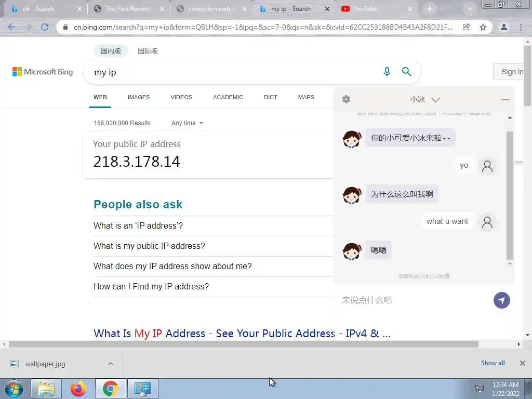The image size is (532, 399).
Task: Go back with the browser back arrow
Action: coord(11,27)
